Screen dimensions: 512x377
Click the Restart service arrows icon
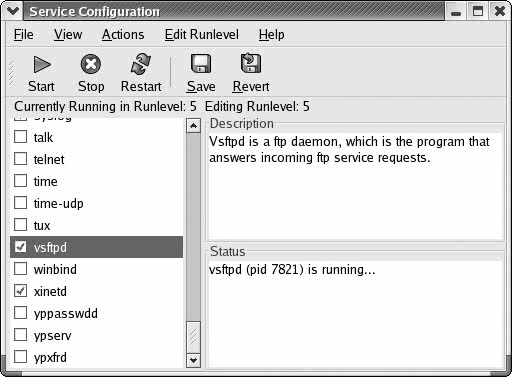[141, 64]
